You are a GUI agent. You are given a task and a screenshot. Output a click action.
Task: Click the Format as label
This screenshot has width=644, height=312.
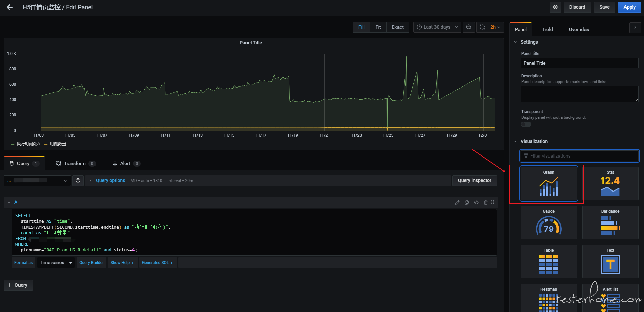(24, 263)
